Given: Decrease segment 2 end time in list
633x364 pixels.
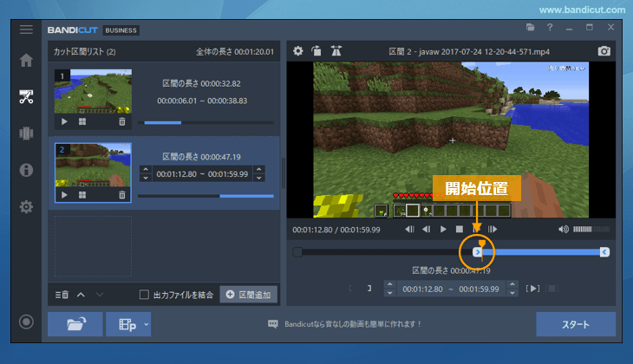Looking at the screenshot, I should [x=259, y=178].
